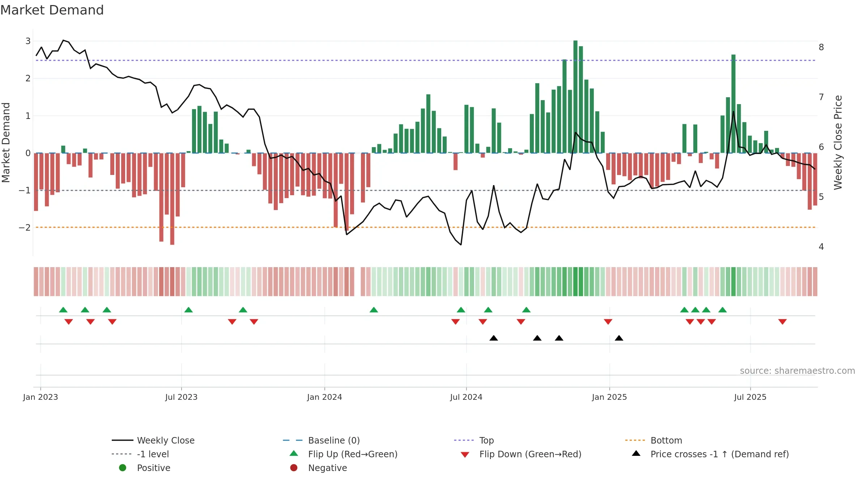
Task: Toggle Flip Down (Green→Red) legend entry
Action: tap(521, 454)
